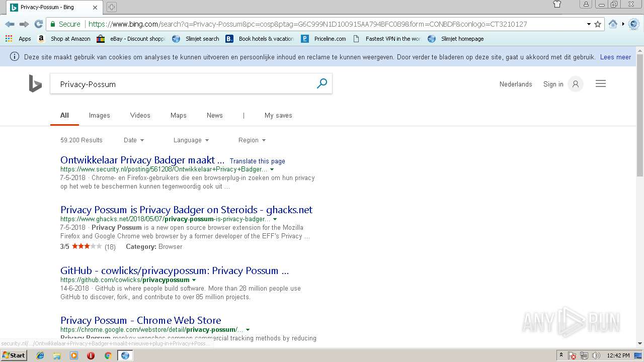The height and width of the screenshot is (362, 644).
Task: Open the Ontwikkelaar Privacy Badger maakt result
Action: (x=142, y=160)
